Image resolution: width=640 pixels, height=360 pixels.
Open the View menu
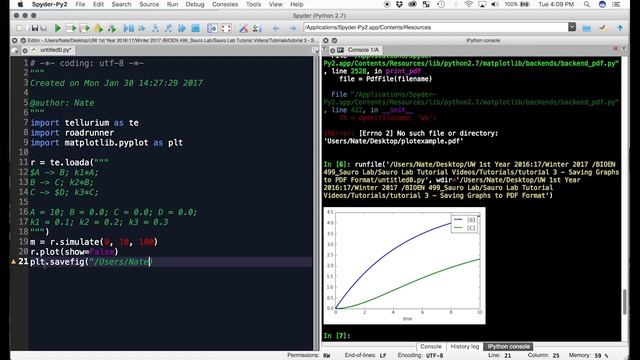pyautogui.click(x=276, y=4)
